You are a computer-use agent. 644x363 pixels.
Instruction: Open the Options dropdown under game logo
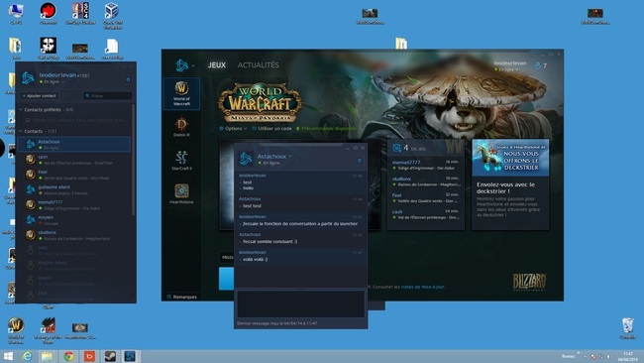(233, 129)
